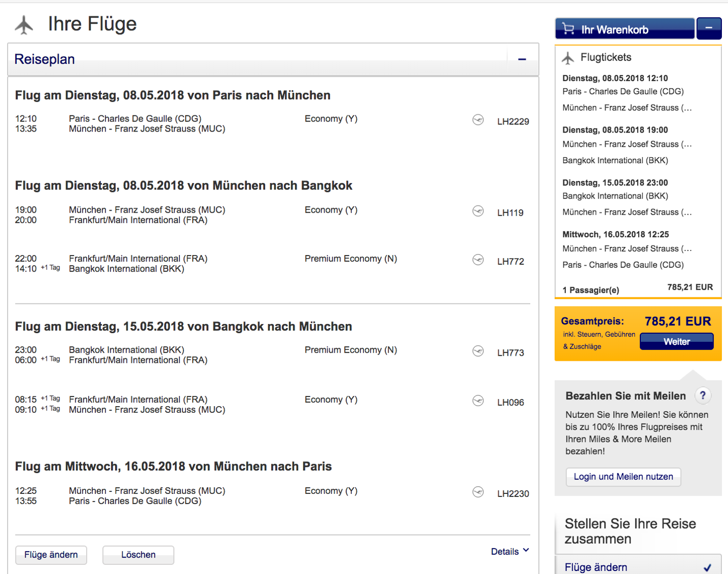The width and height of the screenshot is (728, 574).
Task: Click the 12:10 departure time from Paris
Action: (x=25, y=118)
